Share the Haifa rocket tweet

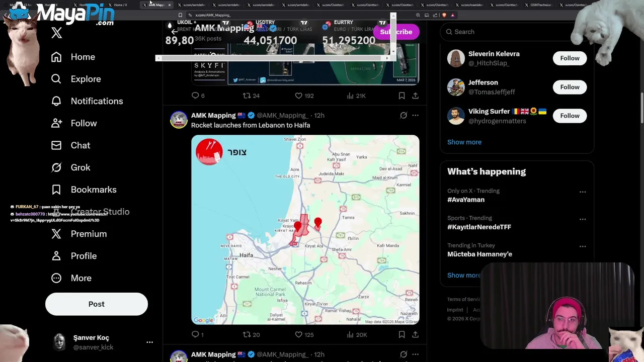415,334
